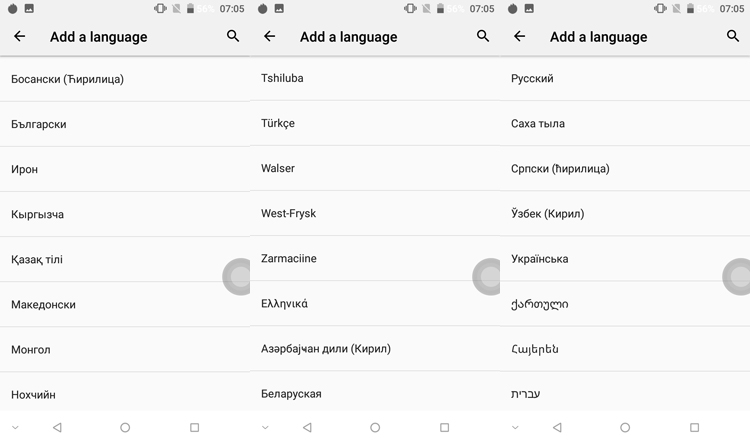750x444 pixels.
Task: Open recents square below the עברית entry
Action: pyautogui.click(x=695, y=427)
